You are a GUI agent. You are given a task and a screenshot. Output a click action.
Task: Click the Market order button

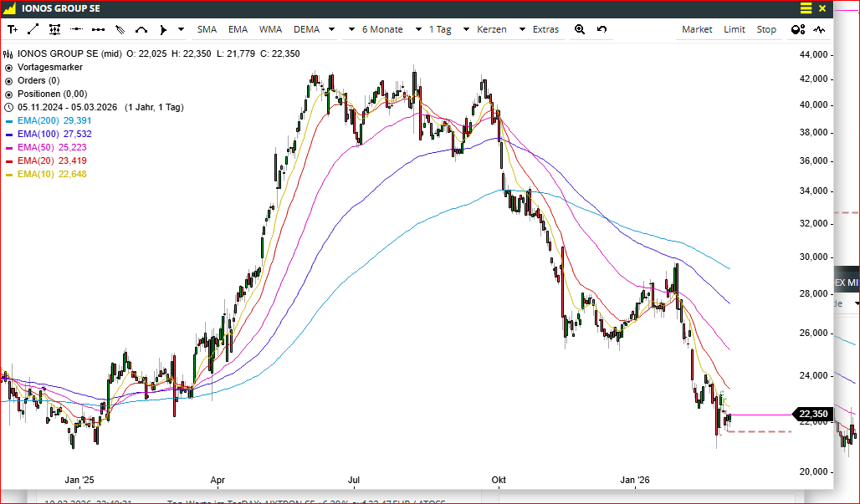pos(697,29)
